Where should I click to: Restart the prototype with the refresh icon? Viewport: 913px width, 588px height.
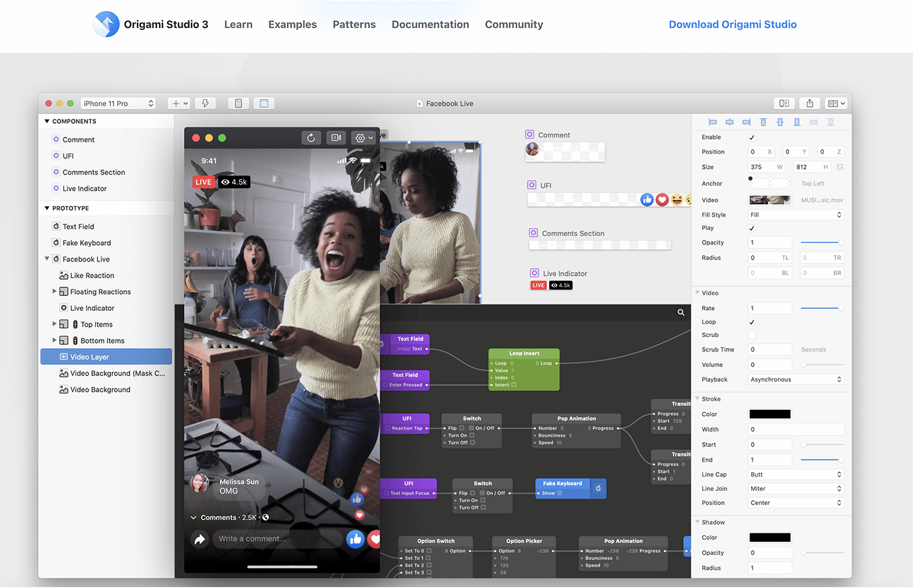coord(311,138)
